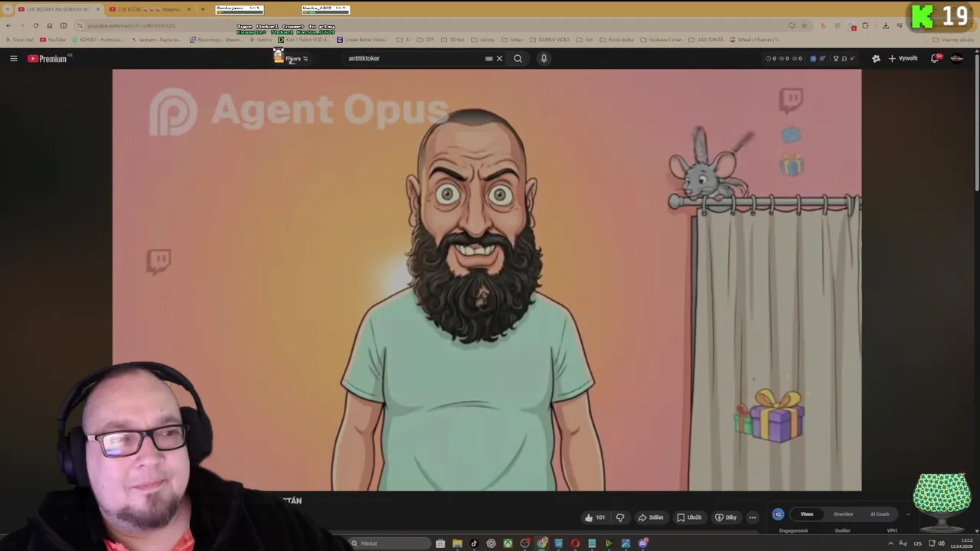The width and height of the screenshot is (980, 551).
Task: Open ChatGPT app in the taskbar
Action: [491, 543]
